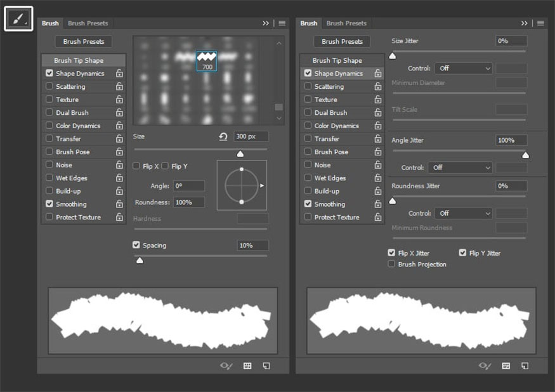This screenshot has height=392, width=555.
Task: Switch to Brush Presets tab in right panel
Action: (x=346, y=23)
